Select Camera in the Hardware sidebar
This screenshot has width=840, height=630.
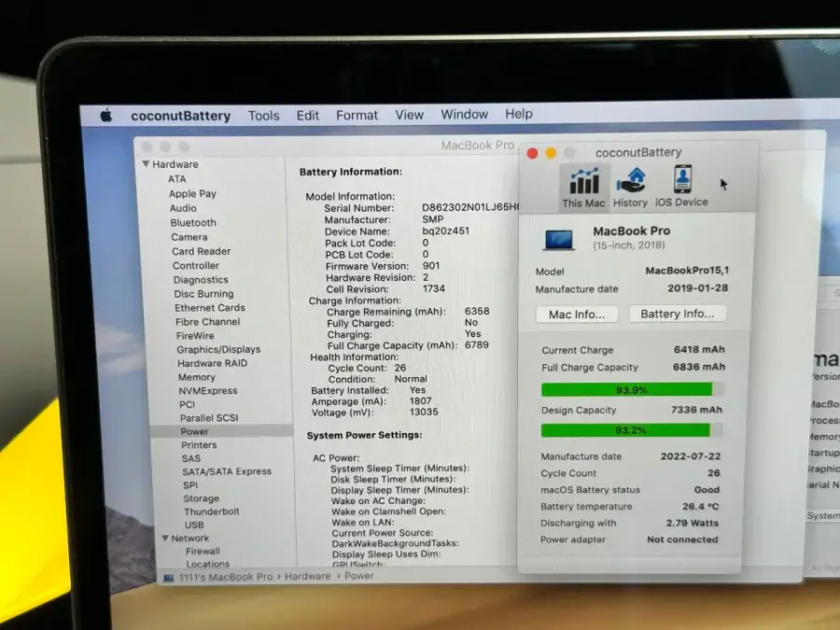(x=189, y=236)
